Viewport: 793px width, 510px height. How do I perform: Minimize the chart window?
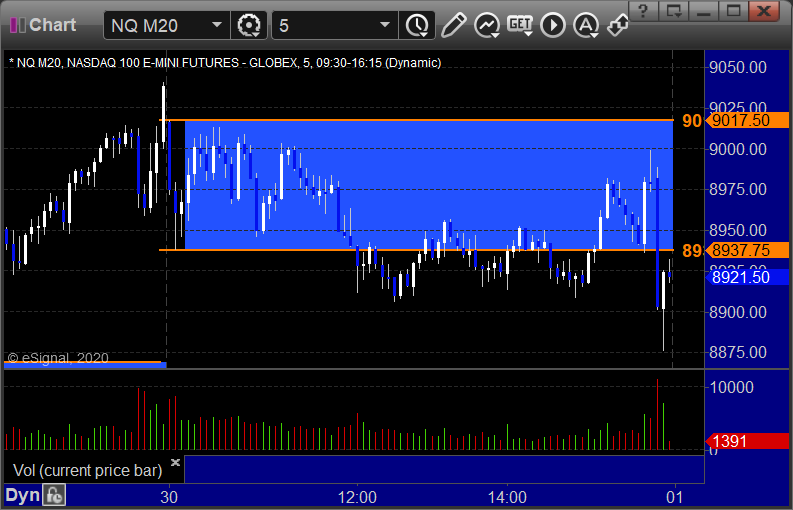click(x=703, y=11)
